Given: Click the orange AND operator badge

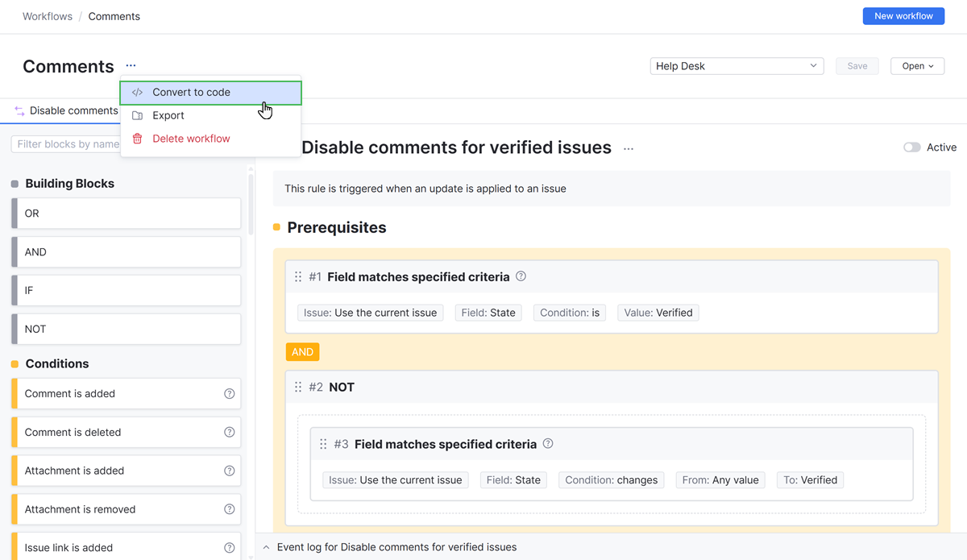Looking at the screenshot, I should (x=302, y=352).
